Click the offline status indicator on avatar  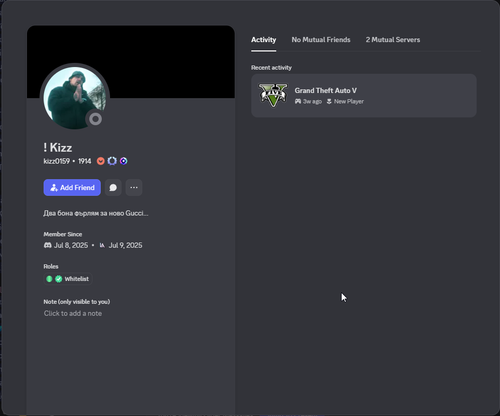coord(95,119)
